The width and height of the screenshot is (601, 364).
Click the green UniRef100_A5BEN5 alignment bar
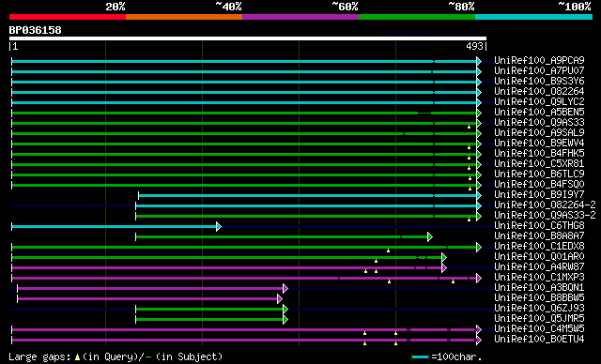pos(244,113)
